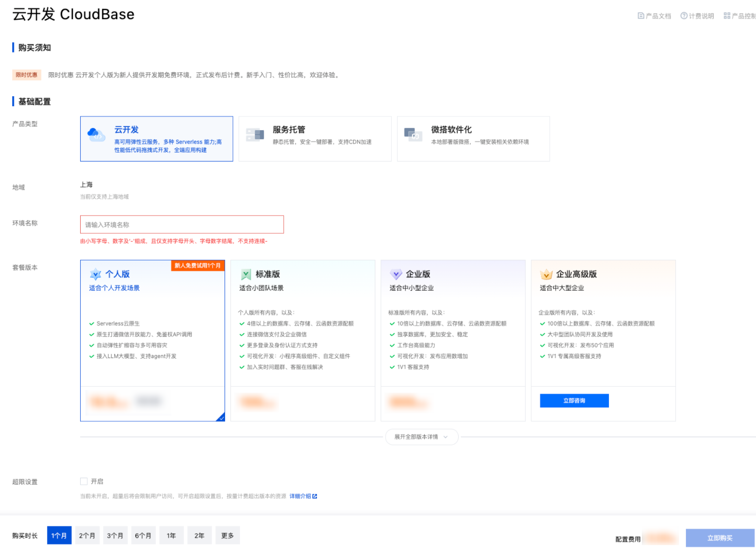Viewport: 756px width, 551px height.
Task: Click the 标准版 green flag icon
Action: (246, 274)
